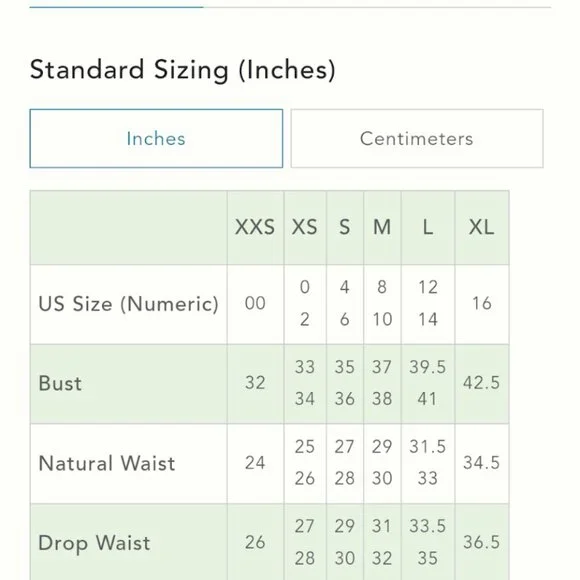Select the Inches unit tab
This screenshot has height=580, width=580.
[x=156, y=138]
